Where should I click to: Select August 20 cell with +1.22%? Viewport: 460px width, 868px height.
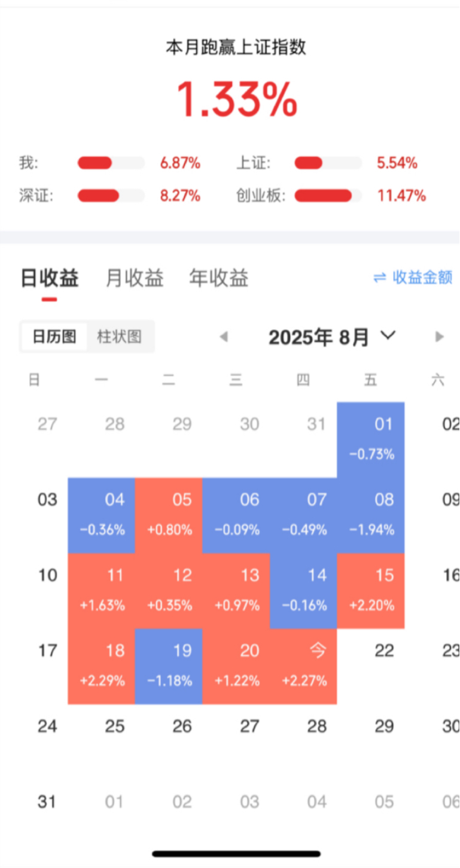click(236, 666)
